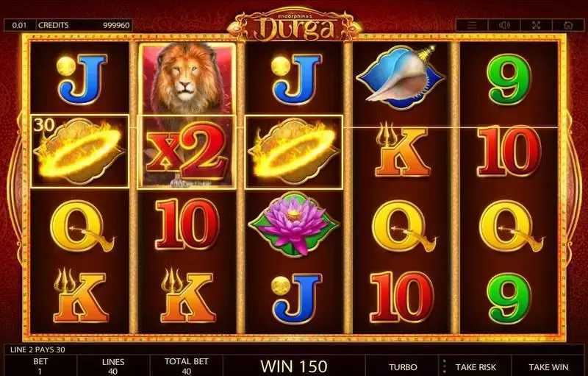Open the hamburger menu icon
Image resolution: width=588 pixels, height=376 pixels.
click(472, 25)
